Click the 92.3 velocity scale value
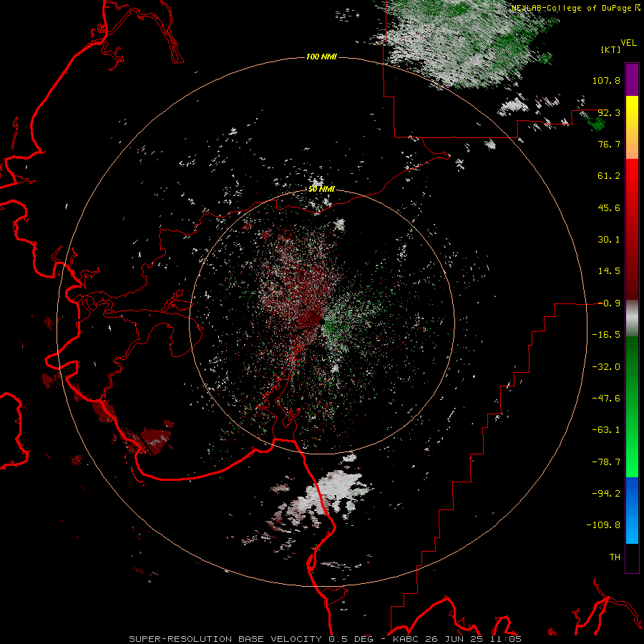The image size is (644, 644). [609, 112]
